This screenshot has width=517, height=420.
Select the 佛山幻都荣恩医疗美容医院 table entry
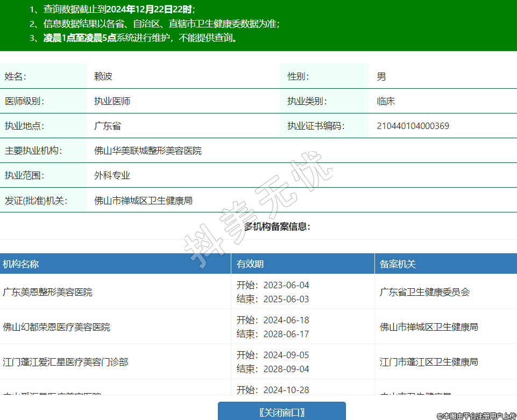click(x=56, y=327)
